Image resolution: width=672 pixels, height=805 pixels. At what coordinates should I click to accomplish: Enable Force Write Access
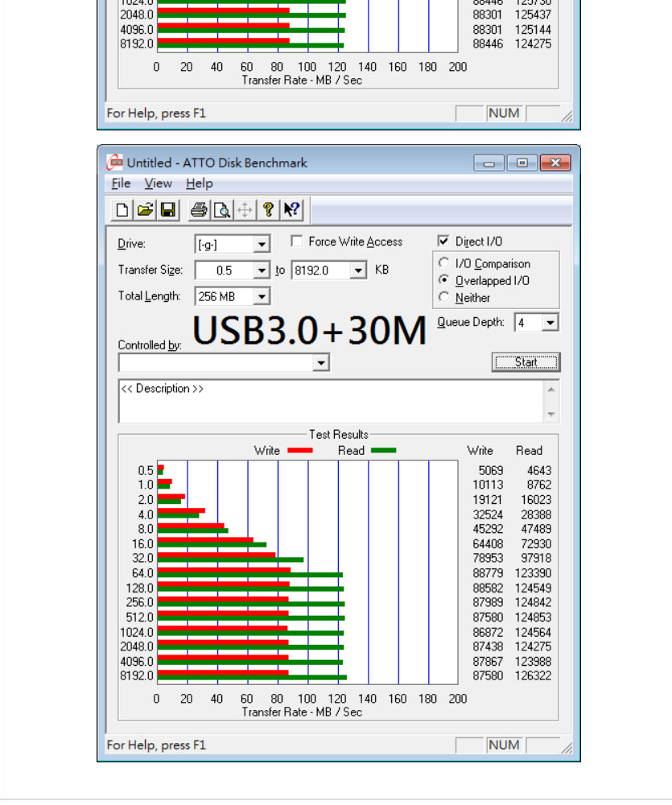pos(297,241)
